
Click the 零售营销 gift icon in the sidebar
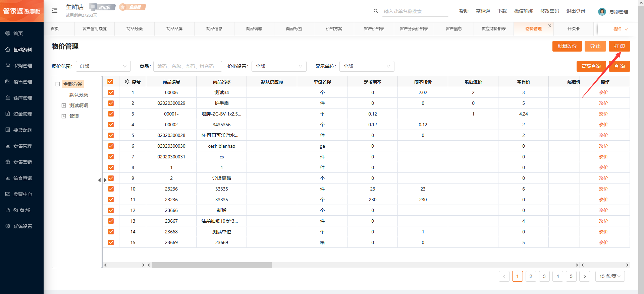click(8, 162)
